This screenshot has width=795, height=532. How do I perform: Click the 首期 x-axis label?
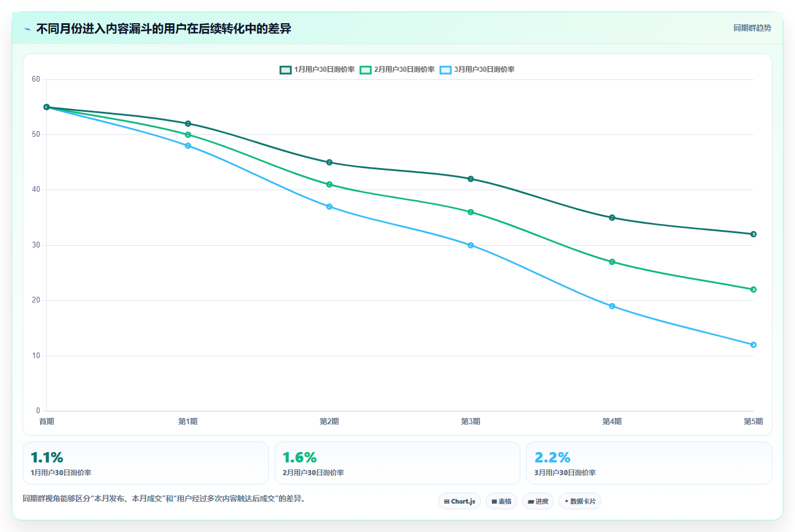click(46, 421)
